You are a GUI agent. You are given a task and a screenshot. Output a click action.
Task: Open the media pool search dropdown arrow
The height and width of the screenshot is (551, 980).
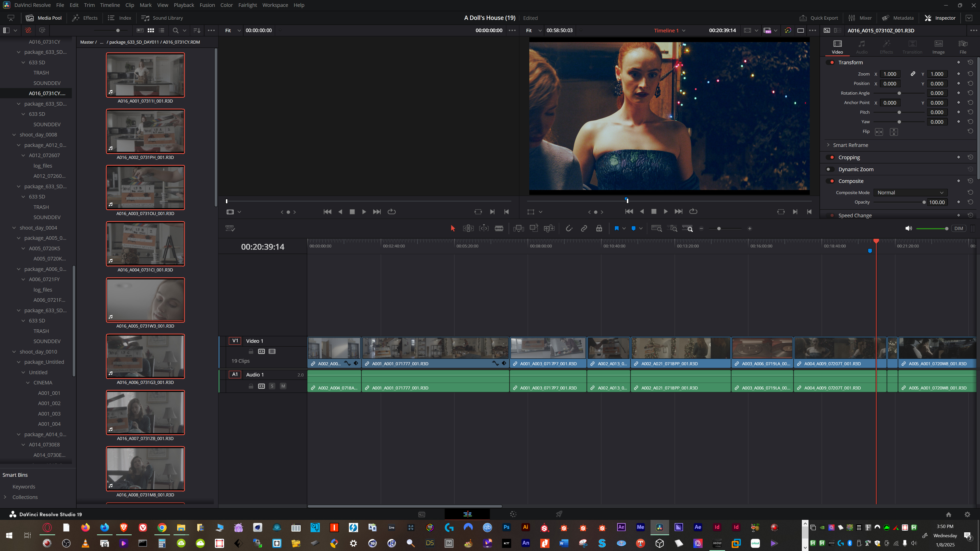pos(185,30)
